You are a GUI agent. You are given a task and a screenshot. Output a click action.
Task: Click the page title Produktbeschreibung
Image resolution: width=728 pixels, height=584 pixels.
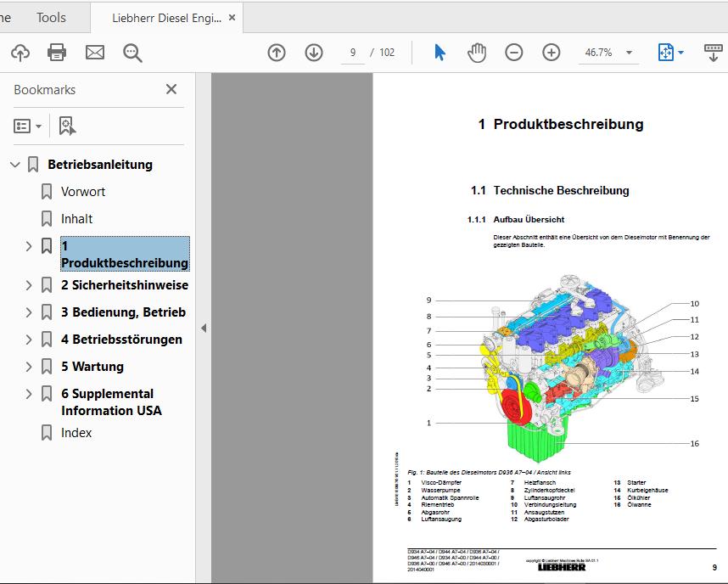point(568,124)
